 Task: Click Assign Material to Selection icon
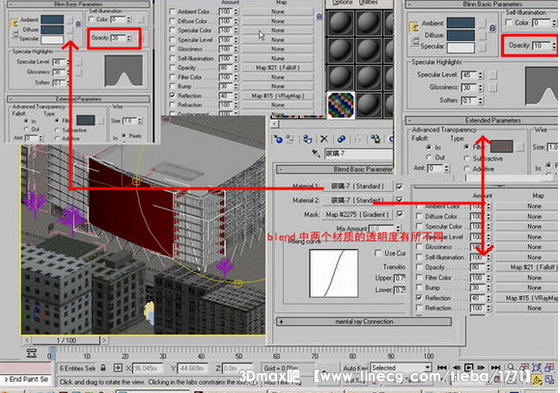click(x=307, y=139)
